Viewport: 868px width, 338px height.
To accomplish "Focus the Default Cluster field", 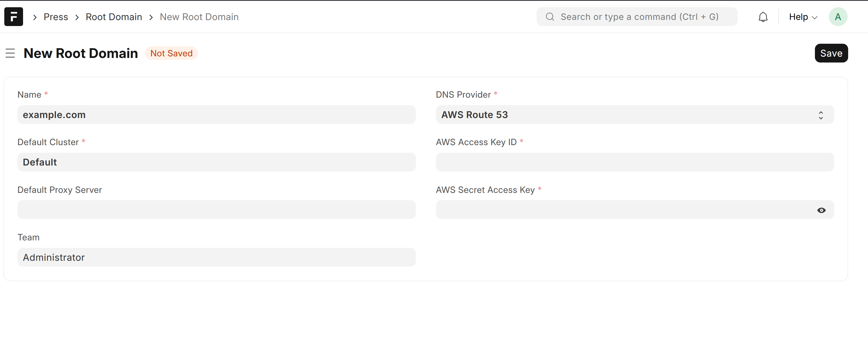I will point(216,162).
